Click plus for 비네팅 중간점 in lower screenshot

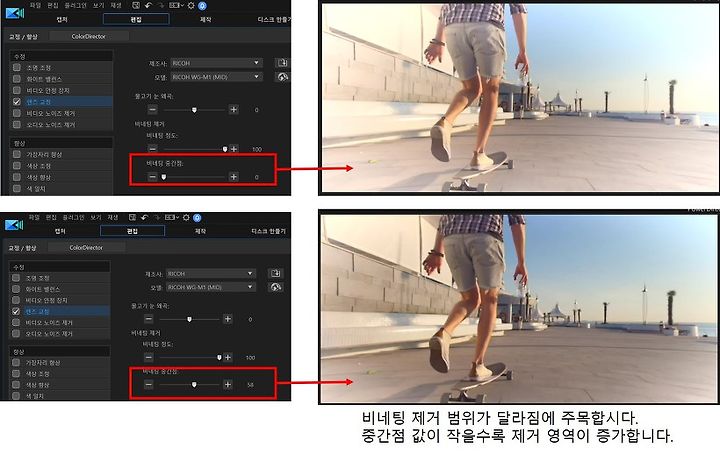click(x=227, y=384)
